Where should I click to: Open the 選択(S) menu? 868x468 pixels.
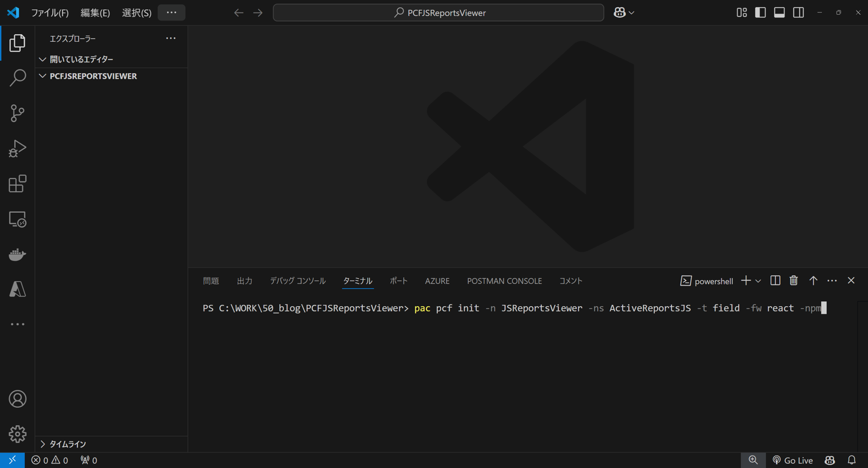(137, 12)
